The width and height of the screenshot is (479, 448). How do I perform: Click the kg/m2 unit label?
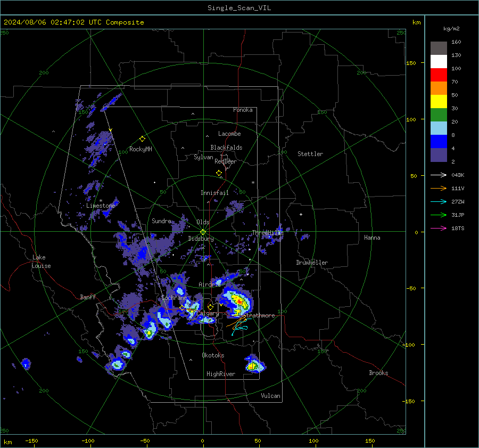tap(451, 29)
